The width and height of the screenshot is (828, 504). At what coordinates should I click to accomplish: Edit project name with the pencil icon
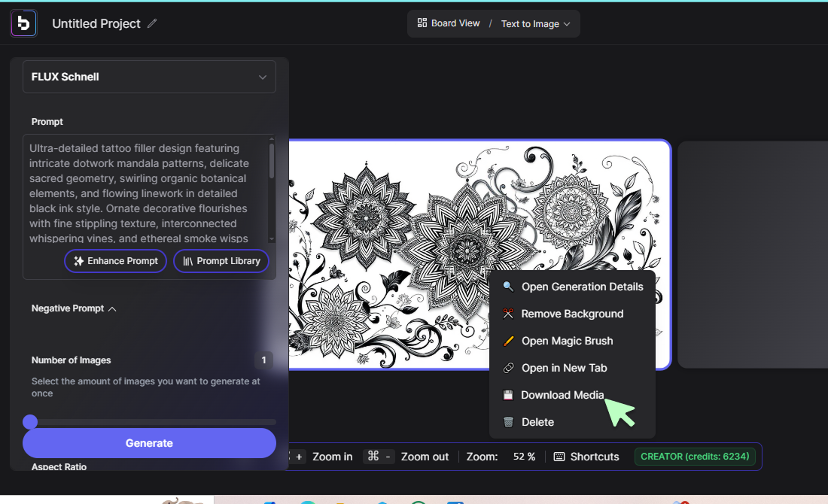point(152,23)
